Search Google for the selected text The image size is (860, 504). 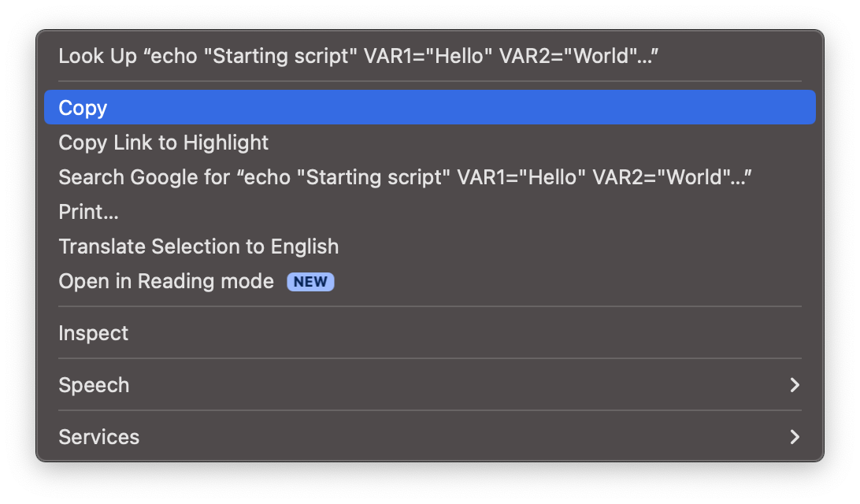click(x=405, y=177)
